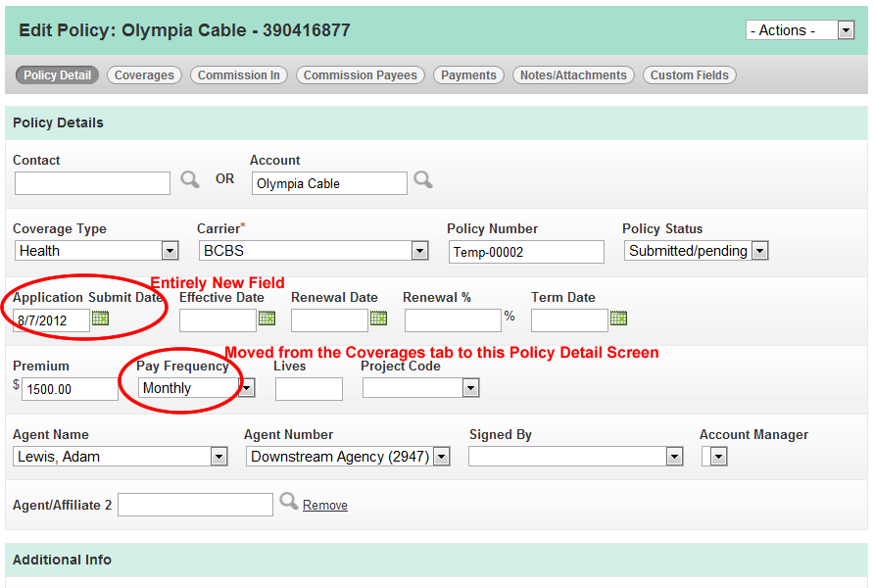873x588 pixels.
Task: Click the Premium field showing 1500.00
Action: tap(70, 389)
